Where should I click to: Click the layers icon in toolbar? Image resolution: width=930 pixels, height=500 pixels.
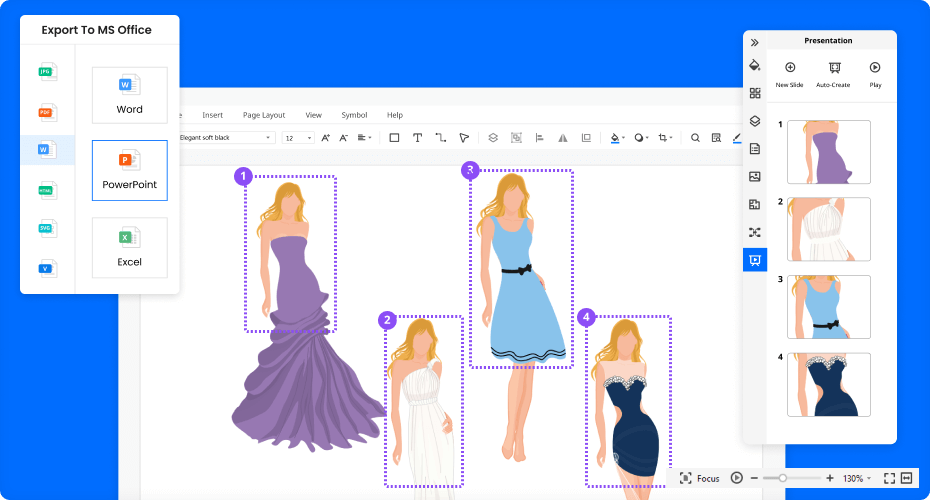pyautogui.click(x=493, y=138)
